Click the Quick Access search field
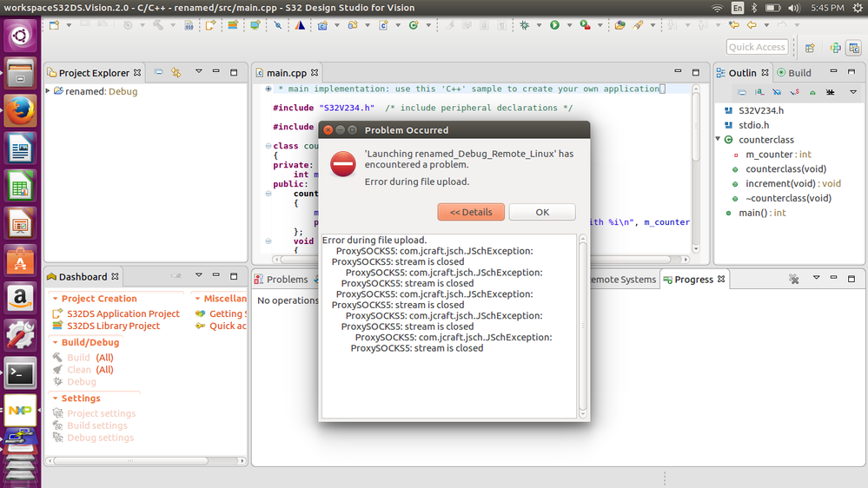 click(x=757, y=47)
